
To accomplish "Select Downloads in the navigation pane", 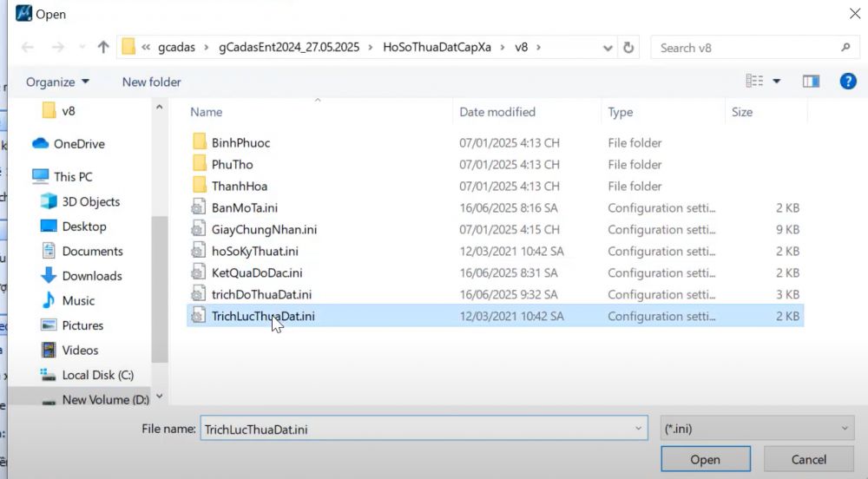I will click(91, 276).
